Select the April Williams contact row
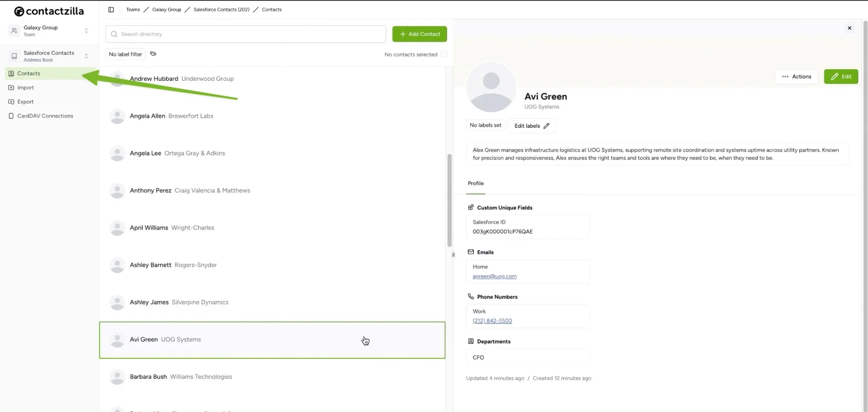 coord(272,228)
